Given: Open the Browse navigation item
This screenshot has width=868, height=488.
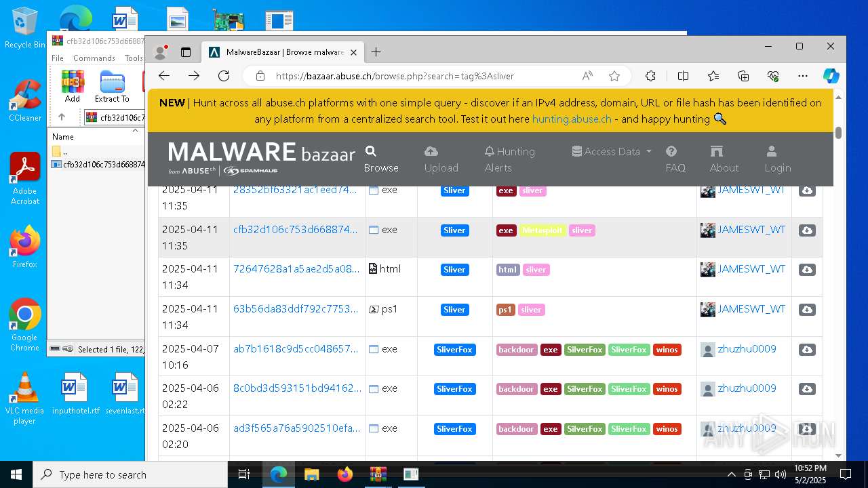Looking at the screenshot, I should click(381, 159).
